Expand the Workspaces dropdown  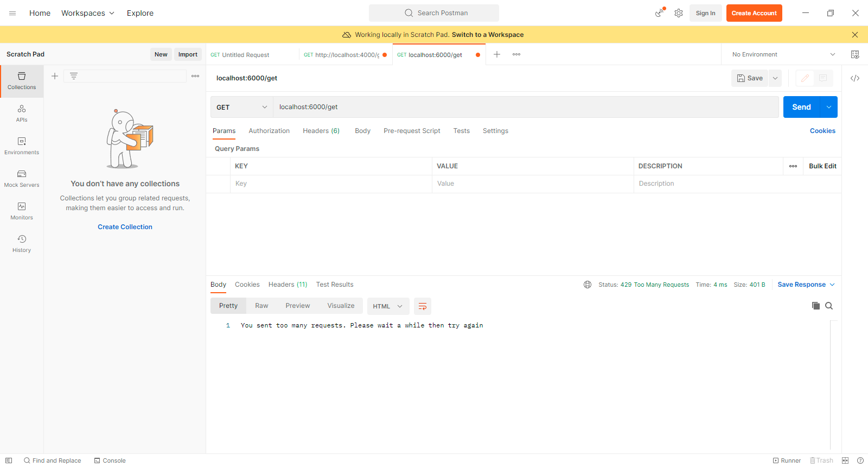pos(88,13)
